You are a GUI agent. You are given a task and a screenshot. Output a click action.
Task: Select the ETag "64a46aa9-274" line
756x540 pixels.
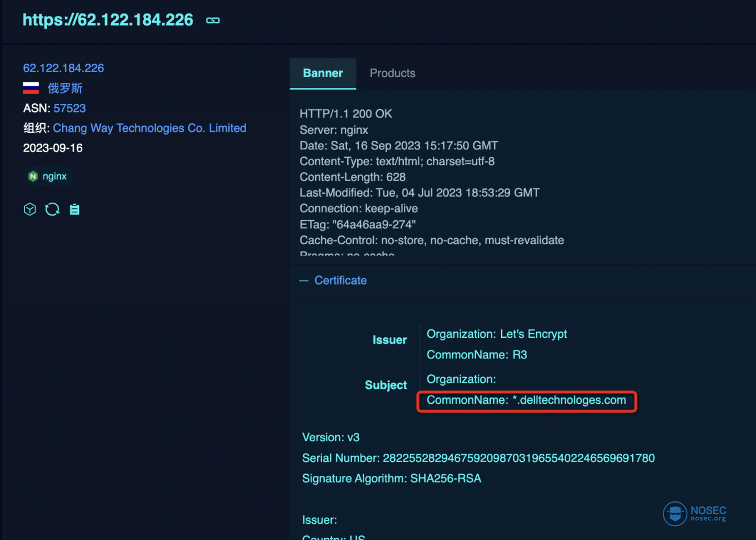point(358,224)
